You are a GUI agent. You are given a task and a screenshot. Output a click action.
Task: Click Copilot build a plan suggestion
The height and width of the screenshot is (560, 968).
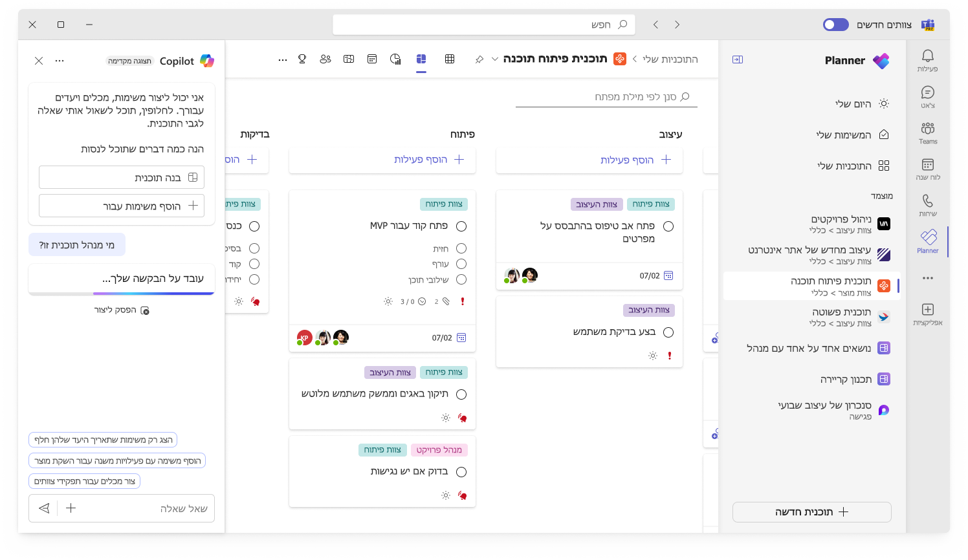tap(122, 177)
